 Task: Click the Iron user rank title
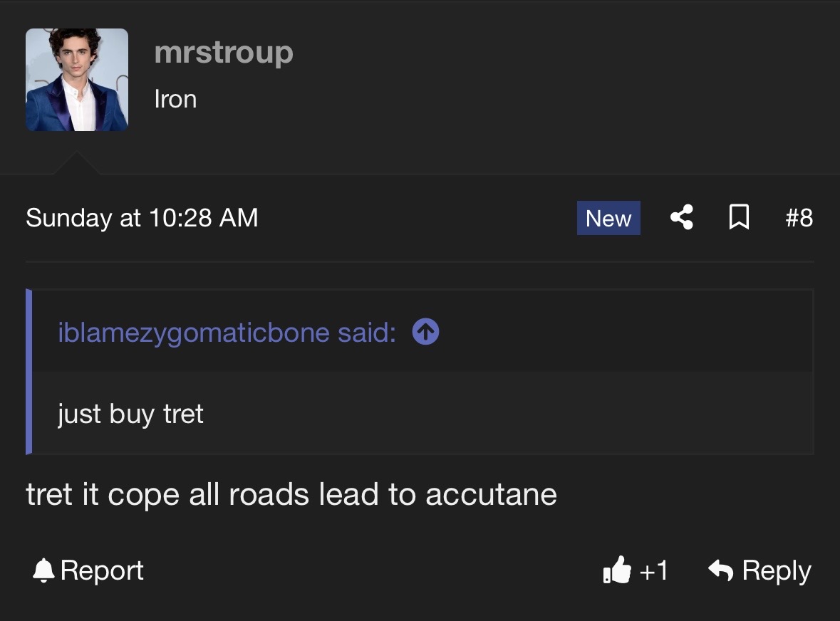click(175, 100)
